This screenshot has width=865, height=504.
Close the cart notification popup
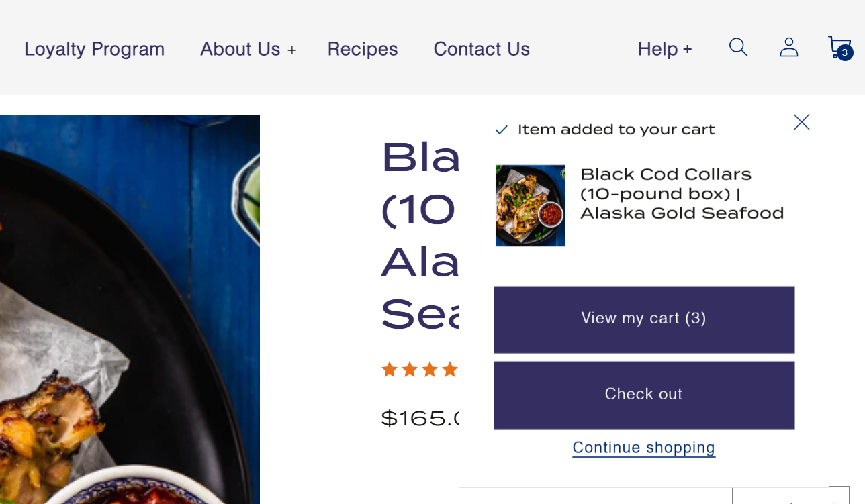click(x=801, y=122)
